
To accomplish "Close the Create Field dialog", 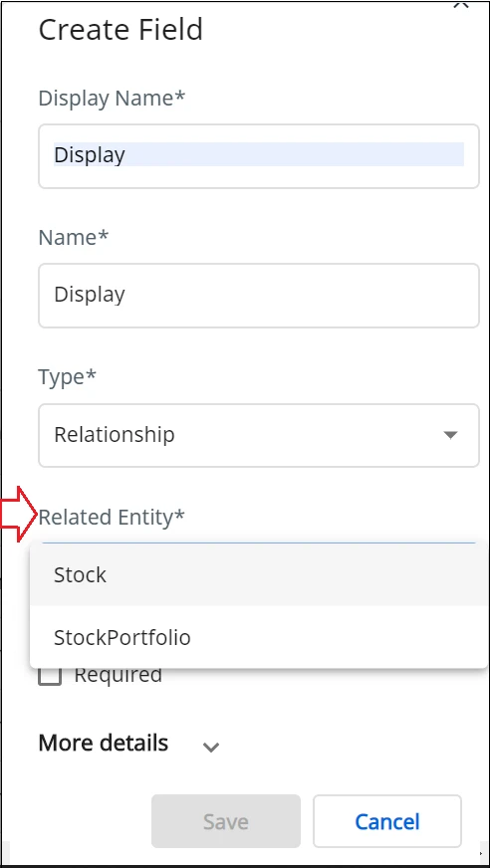I will (461, 5).
